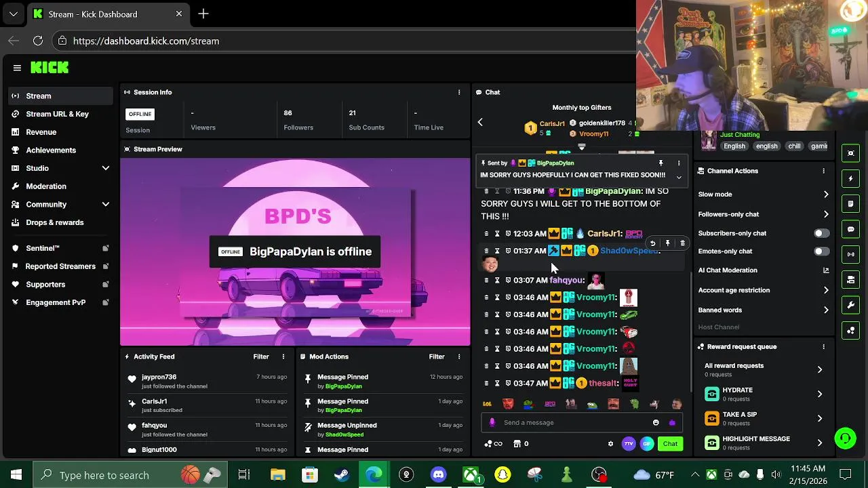
Task: Open Banned words chevron
Action: click(826, 310)
